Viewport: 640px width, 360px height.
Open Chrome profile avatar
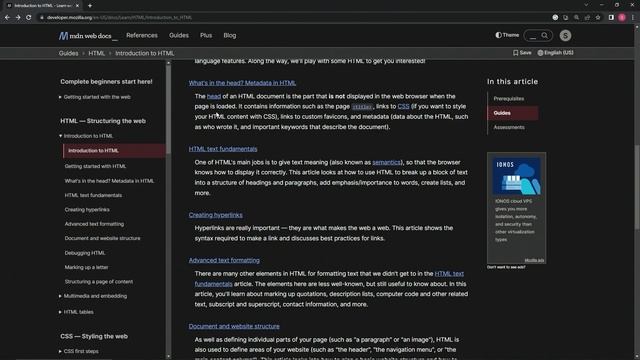pos(622,18)
